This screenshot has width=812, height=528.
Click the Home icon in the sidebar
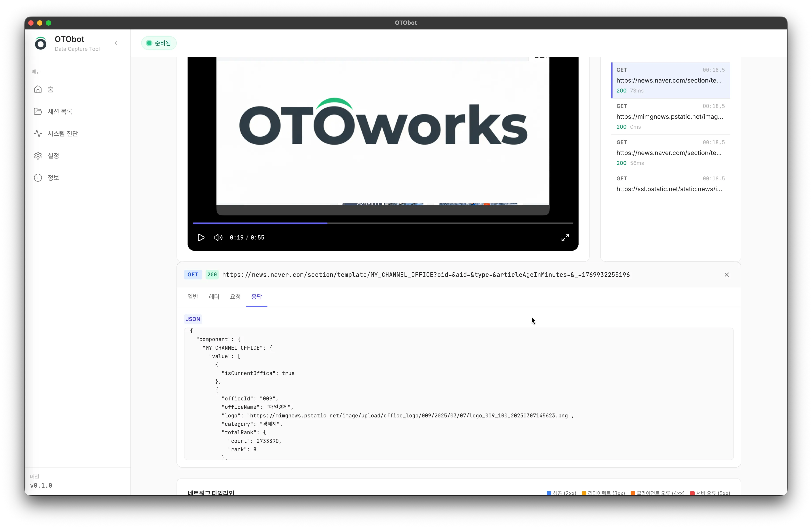click(x=38, y=89)
